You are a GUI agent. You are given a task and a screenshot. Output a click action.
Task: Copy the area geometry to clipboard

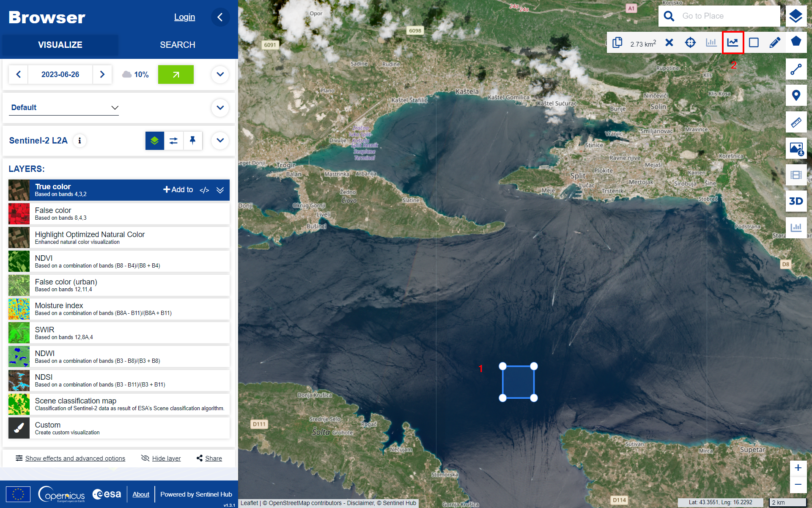tap(617, 42)
